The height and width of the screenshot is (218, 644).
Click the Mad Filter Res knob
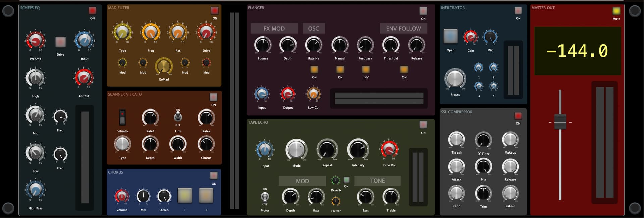tap(178, 33)
